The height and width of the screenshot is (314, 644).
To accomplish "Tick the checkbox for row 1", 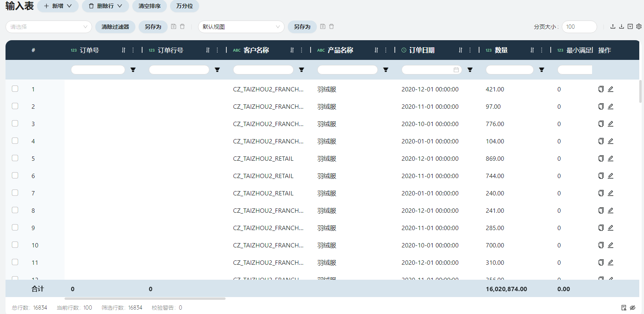I will click(15, 89).
